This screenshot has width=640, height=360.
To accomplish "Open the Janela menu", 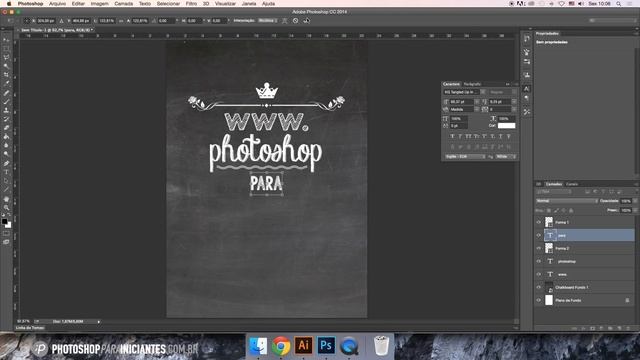I will tap(249, 3).
